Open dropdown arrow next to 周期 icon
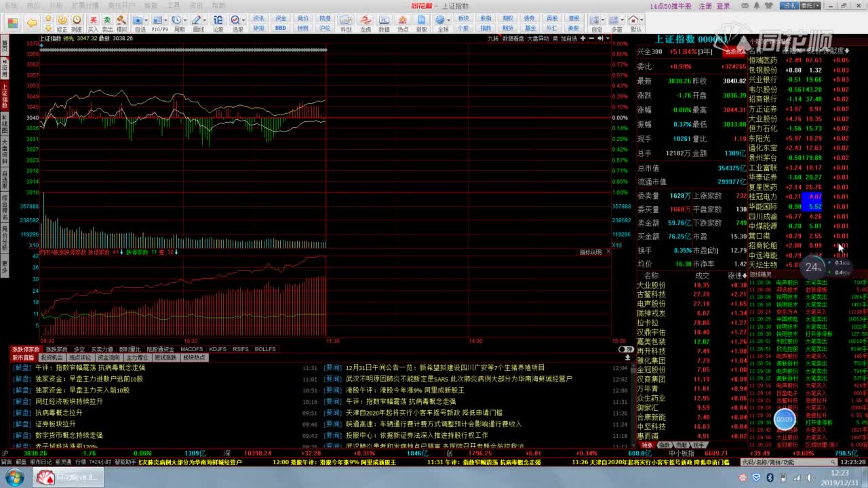 185,20
